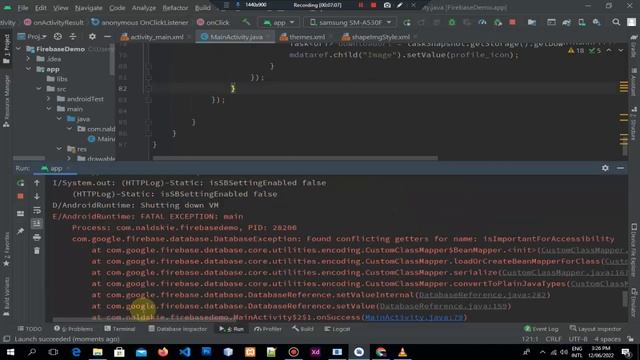Collapse all in Project panel

click(73, 37)
